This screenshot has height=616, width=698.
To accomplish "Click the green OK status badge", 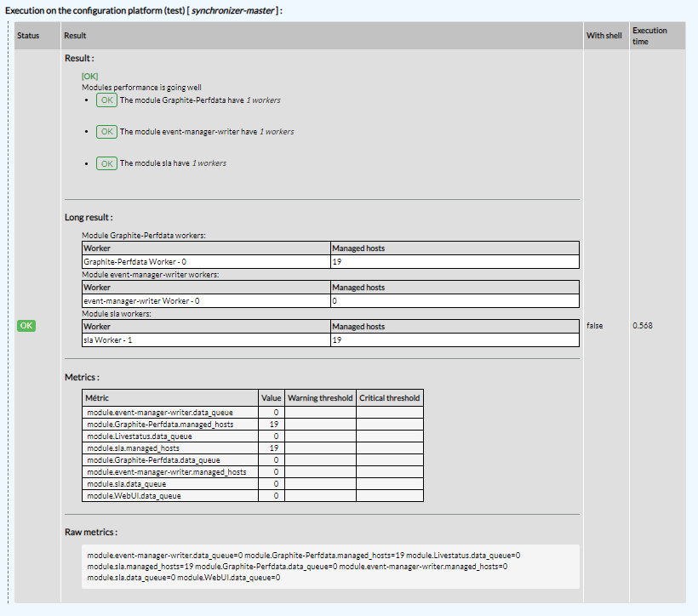I will point(27,326).
